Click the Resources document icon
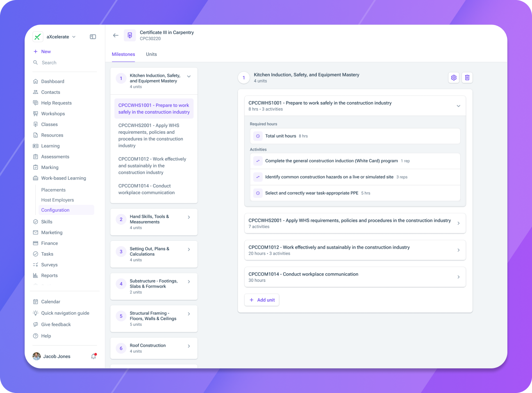 point(36,135)
